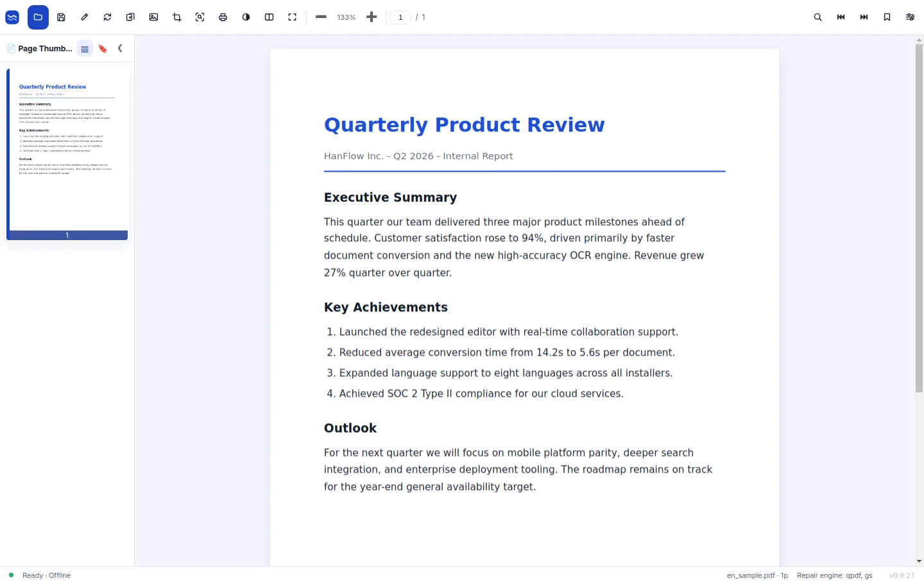Open the search magnifier in toolbar
Viewport: 924px width, 583px height.
[x=817, y=17]
